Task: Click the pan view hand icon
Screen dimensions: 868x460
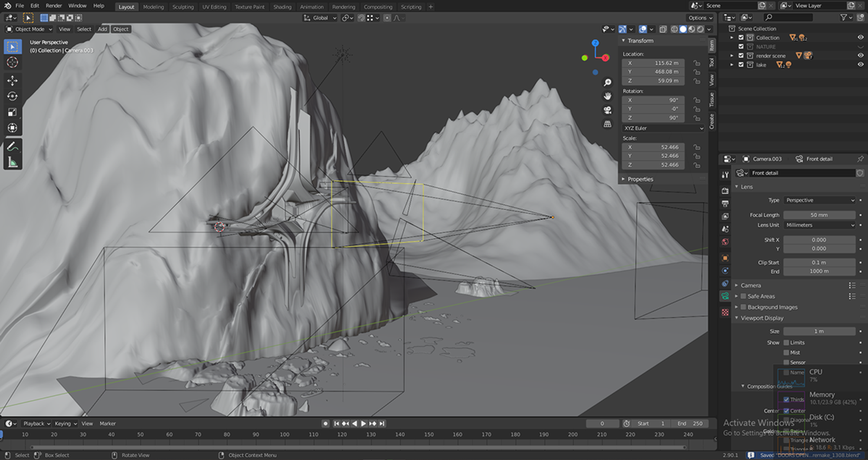Action: [608, 96]
